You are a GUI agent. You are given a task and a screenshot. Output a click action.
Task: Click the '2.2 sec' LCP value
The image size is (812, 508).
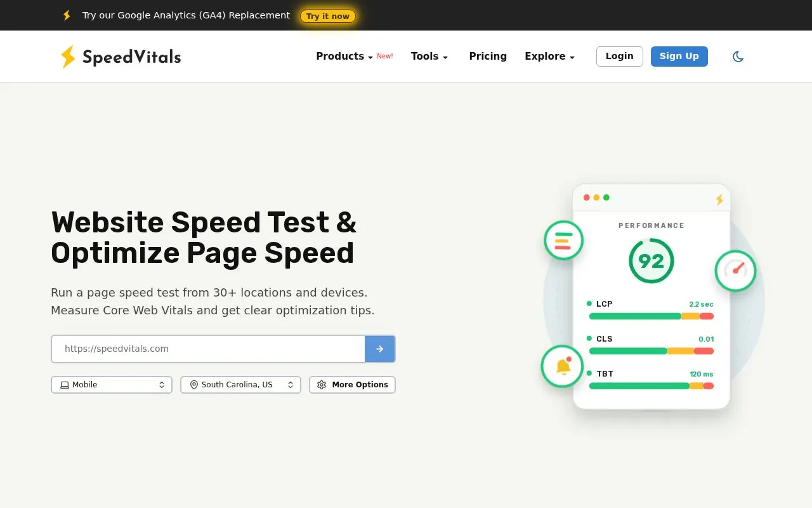tap(702, 304)
